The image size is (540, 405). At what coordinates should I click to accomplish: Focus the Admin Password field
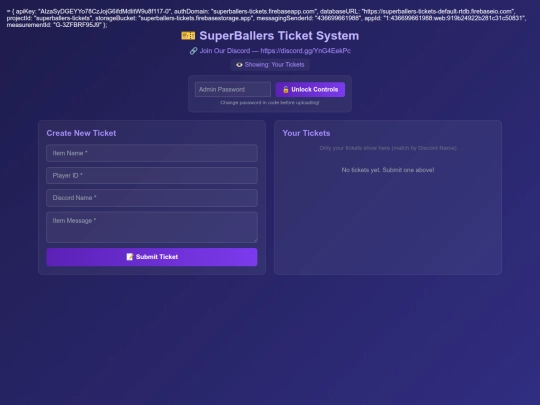pyautogui.click(x=233, y=90)
